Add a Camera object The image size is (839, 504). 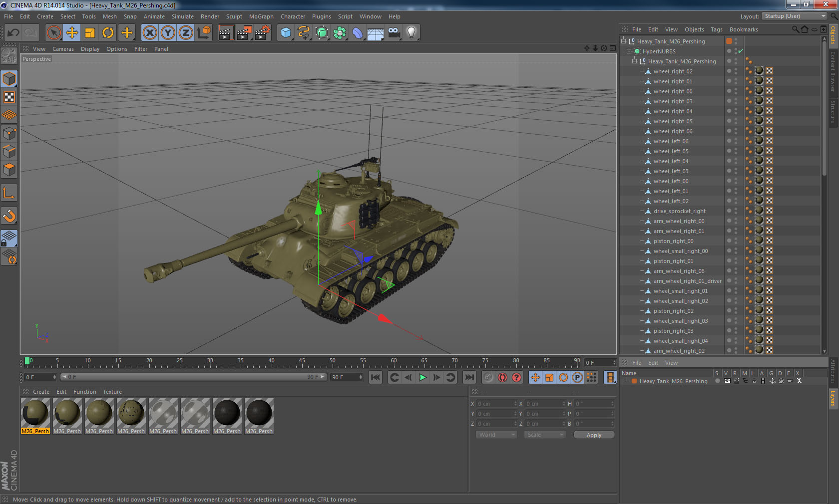click(394, 33)
